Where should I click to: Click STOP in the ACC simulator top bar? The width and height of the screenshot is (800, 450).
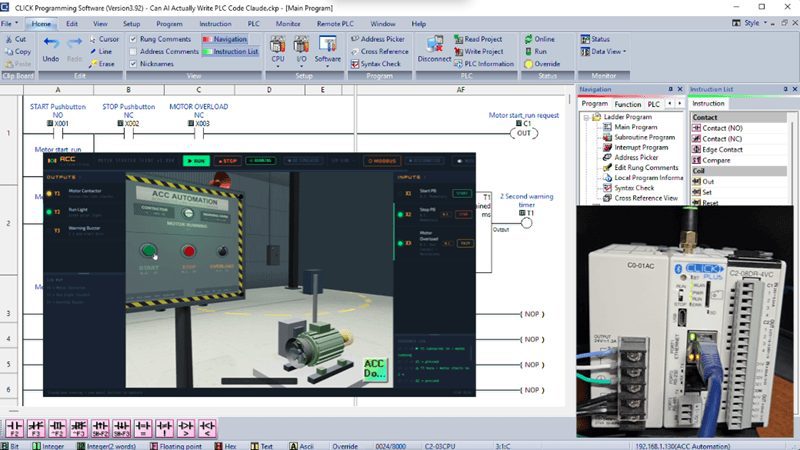click(228, 161)
